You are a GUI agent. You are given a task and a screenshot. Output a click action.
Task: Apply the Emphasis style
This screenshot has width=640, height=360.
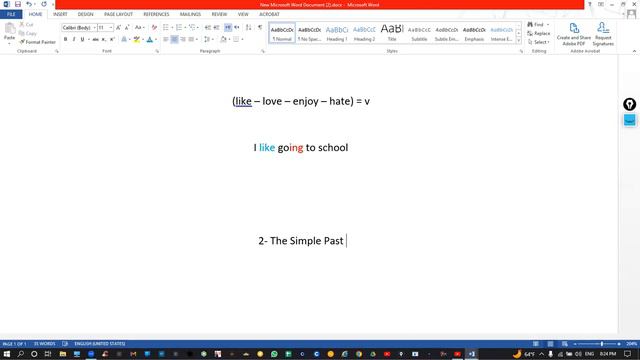[474, 33]
